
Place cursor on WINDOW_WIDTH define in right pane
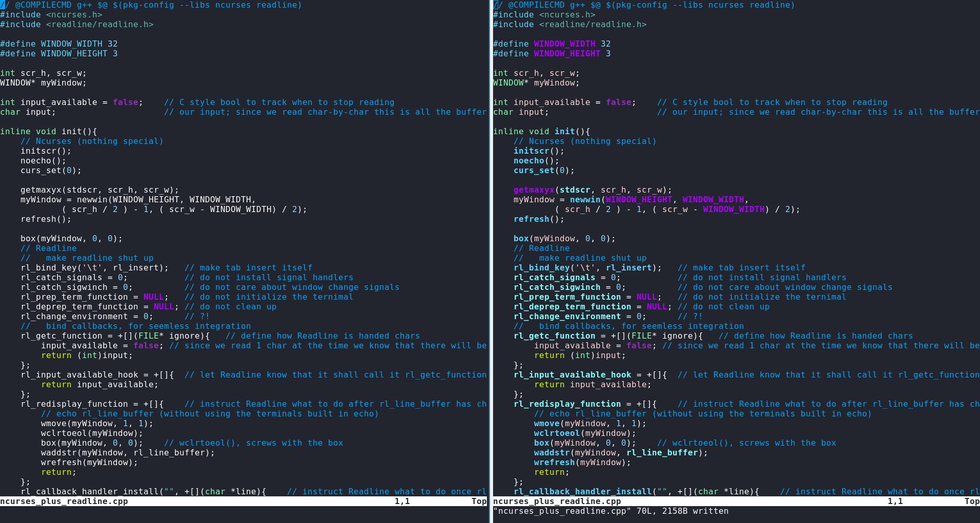point(564,44)
